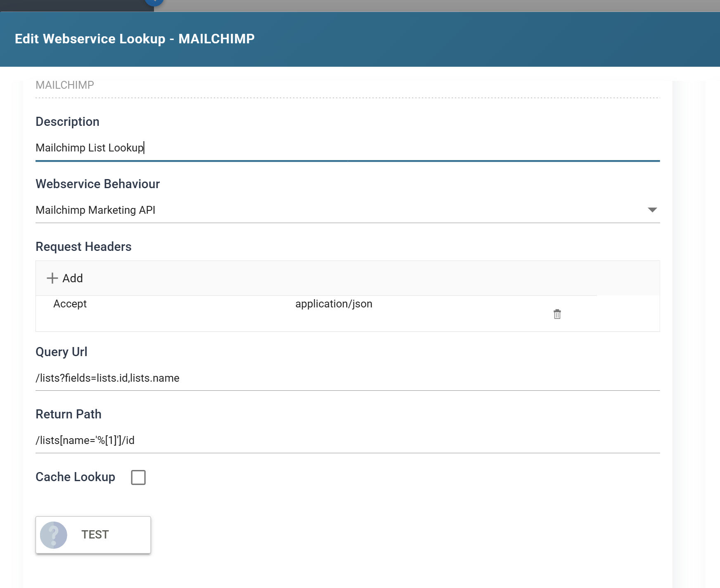Click the Description label
720x588 pixels.
[67, 122]
